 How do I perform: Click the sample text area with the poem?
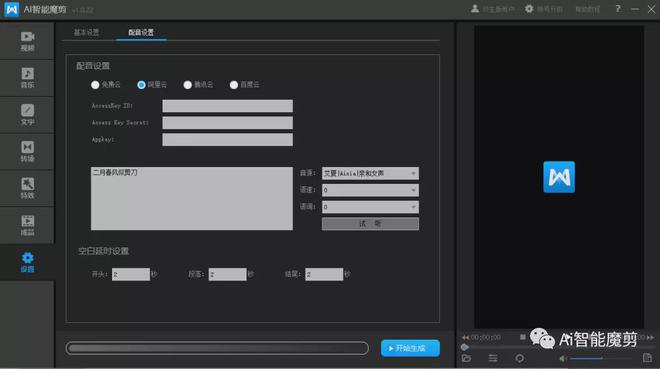(x=192, y=199)
